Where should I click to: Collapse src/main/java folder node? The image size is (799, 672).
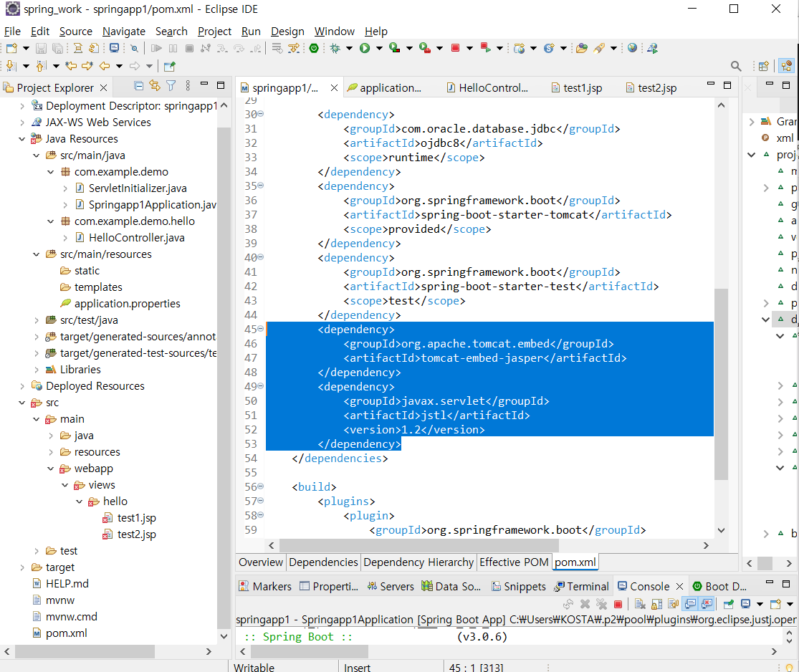point(36,155)
